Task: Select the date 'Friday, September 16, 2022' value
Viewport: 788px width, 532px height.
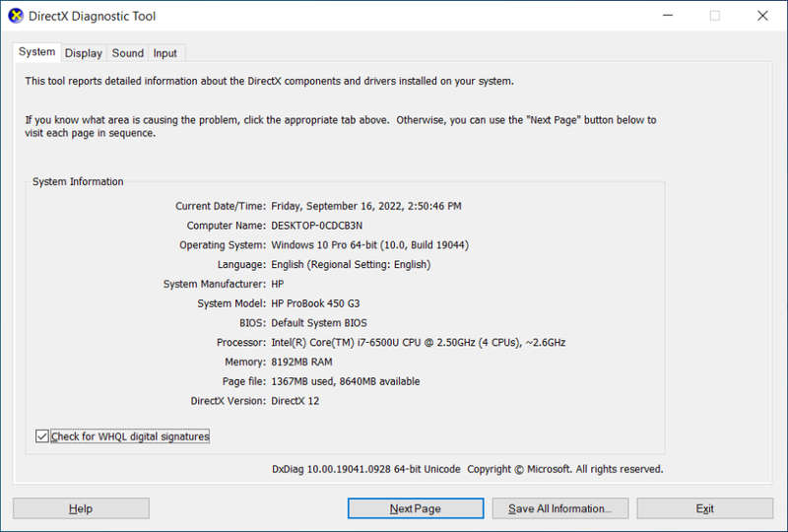Action: [x=366, y=206]
